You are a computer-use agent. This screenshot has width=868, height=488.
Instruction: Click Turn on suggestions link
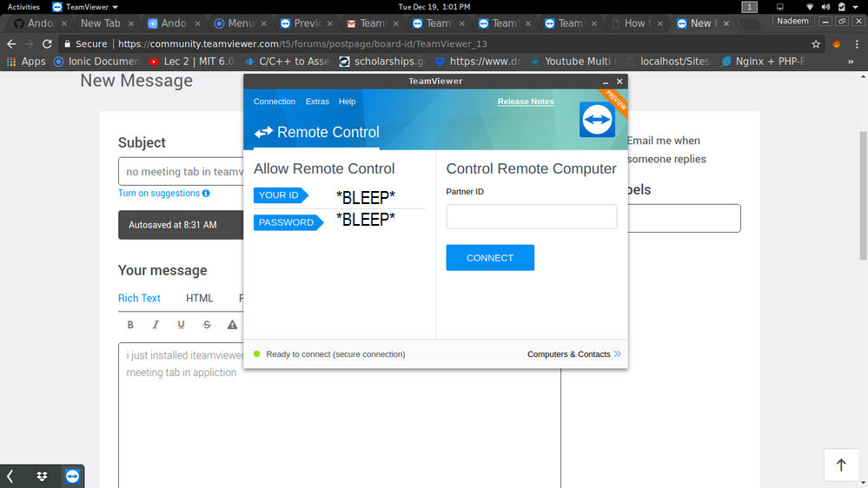tap(159, 193)
